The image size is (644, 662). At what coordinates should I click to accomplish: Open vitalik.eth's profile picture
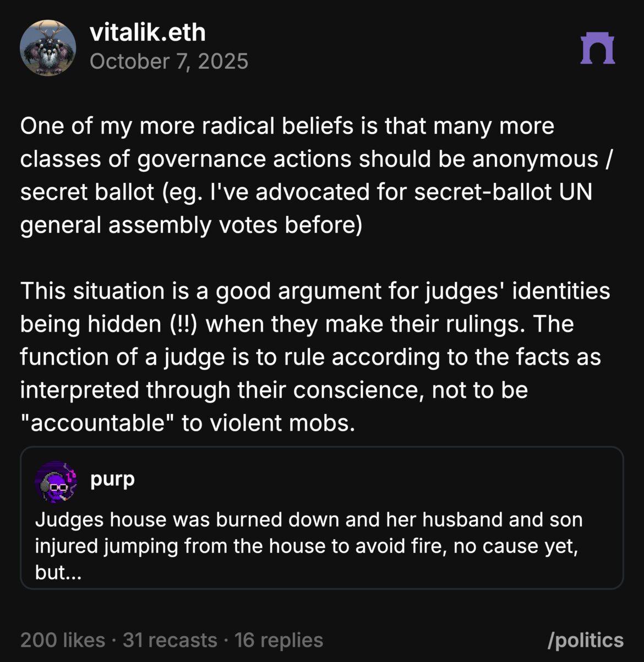pos(48,48)
